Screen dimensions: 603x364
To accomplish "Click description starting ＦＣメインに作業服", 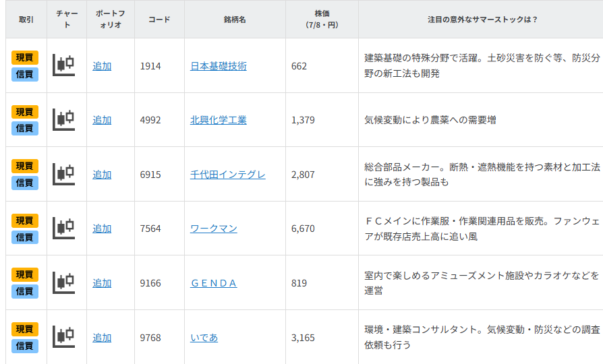I will pos(482,229).
